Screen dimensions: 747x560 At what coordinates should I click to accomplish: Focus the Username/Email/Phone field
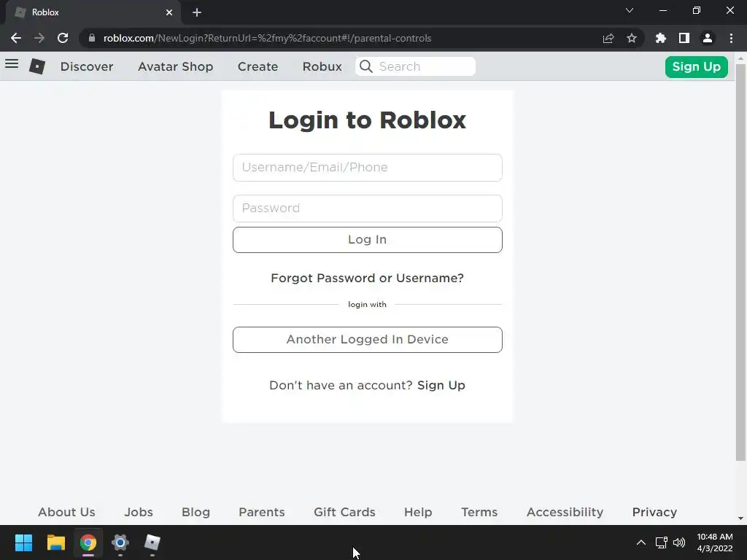click(x=368, y=168)
